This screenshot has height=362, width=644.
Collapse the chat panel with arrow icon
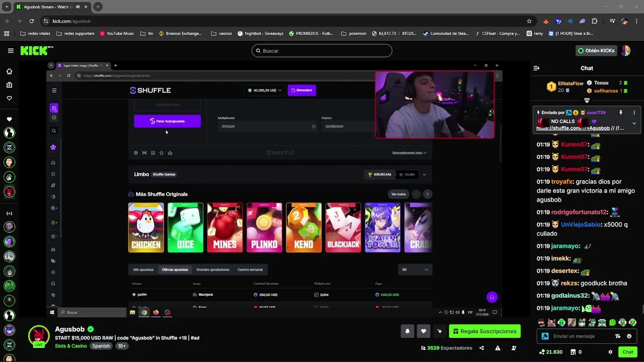(536, 68)
